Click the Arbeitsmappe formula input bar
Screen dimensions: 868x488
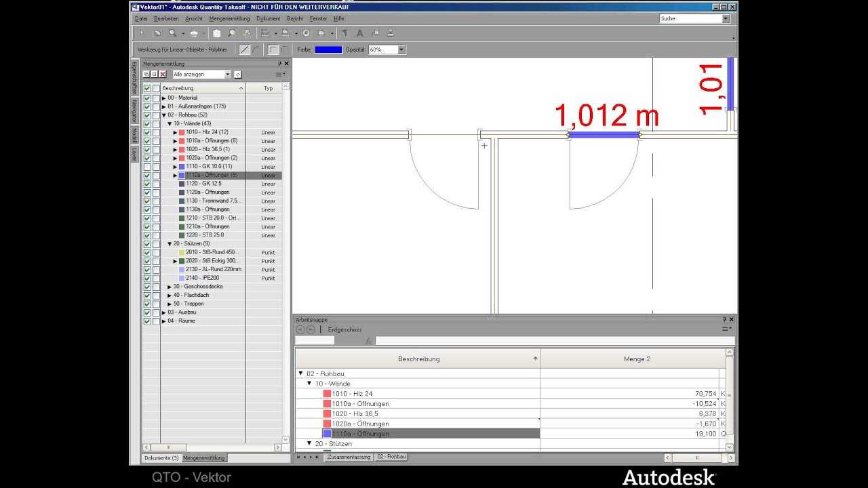[x=555, y=341]
